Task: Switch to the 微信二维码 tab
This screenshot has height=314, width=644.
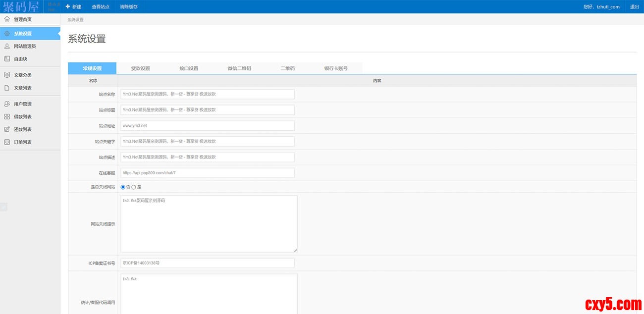Action: (239, 68)
